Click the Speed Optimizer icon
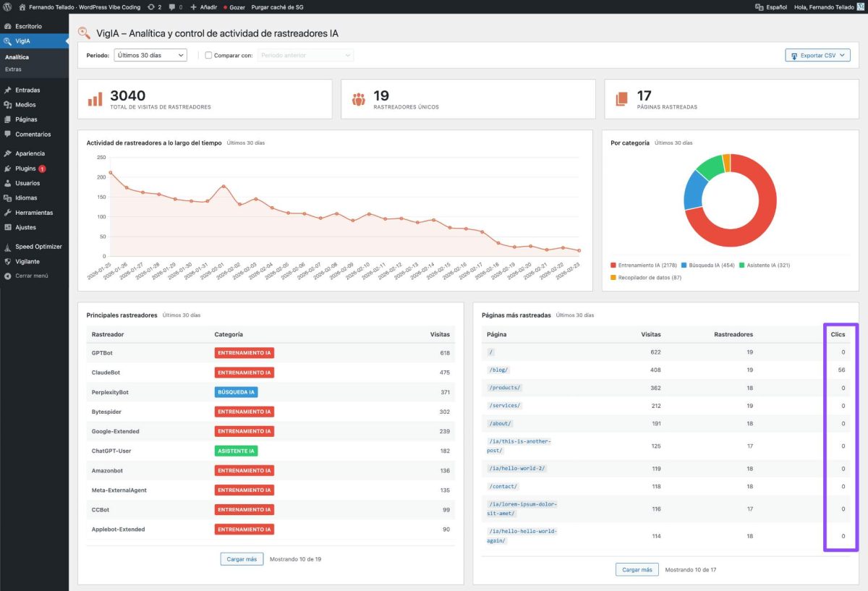Viewport: 868px width, 591px height. pos(8,247)
